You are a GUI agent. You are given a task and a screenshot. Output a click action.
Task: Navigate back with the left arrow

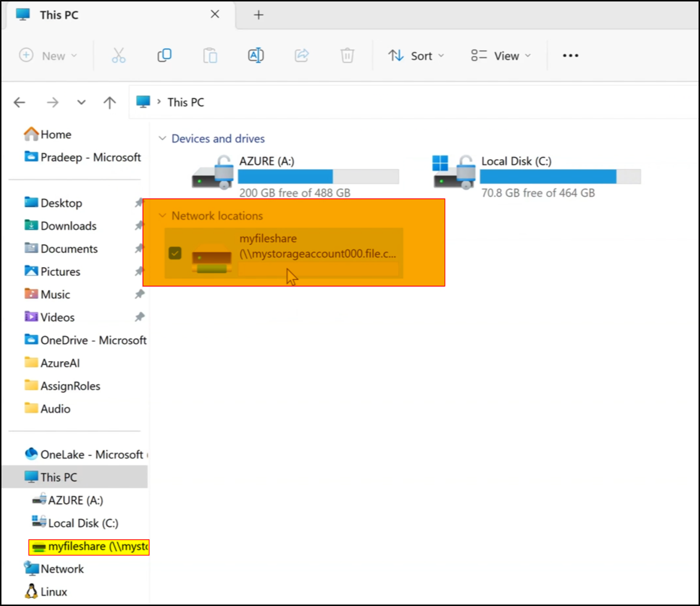tap(19, 103)
